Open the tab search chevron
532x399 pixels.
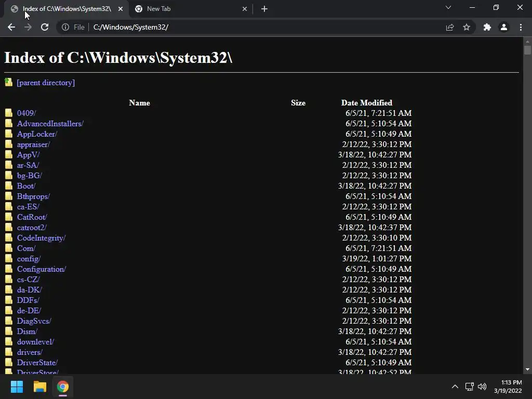point(448,7)
